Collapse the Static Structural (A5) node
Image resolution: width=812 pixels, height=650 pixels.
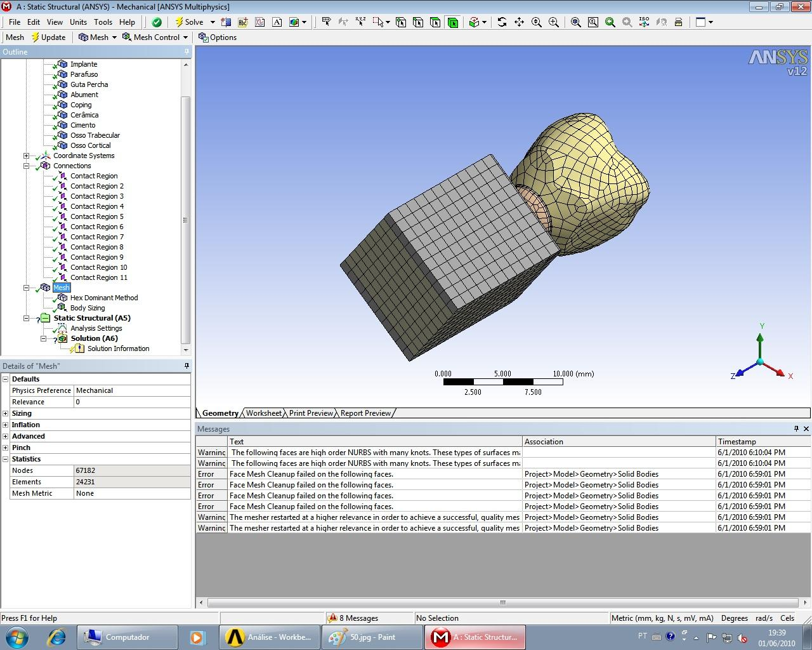[x=26, y=318]
